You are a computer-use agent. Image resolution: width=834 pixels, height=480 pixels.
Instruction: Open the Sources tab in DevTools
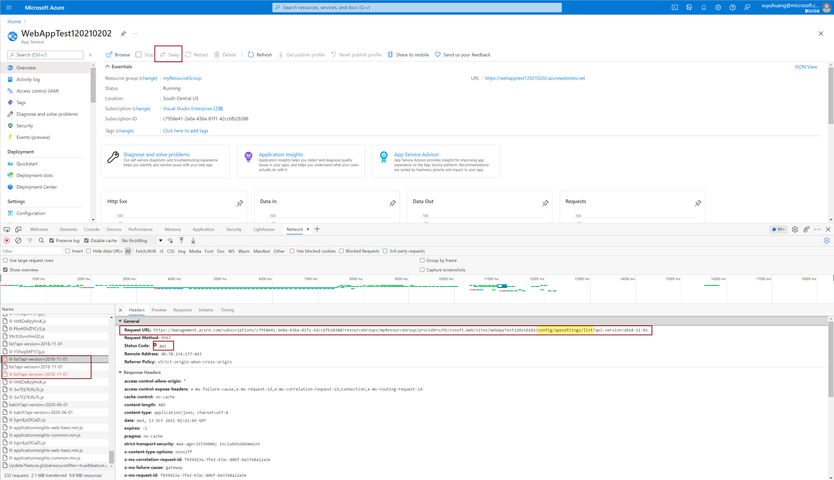coord(114,229)
